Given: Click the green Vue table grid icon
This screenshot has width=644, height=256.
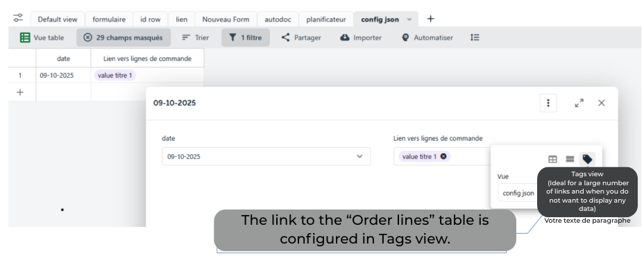Looking at the screenshot, I should tap(25, 37).
